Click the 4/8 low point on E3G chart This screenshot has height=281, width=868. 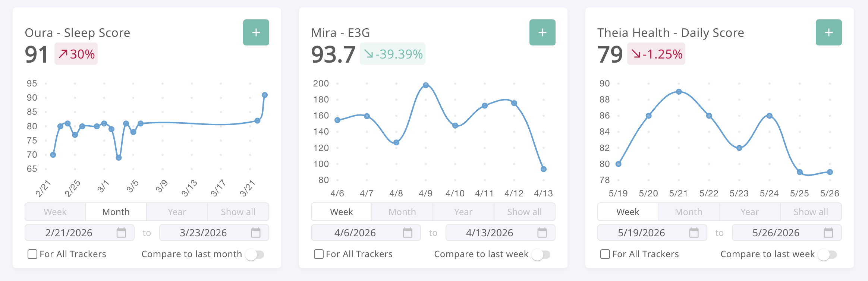396,142
